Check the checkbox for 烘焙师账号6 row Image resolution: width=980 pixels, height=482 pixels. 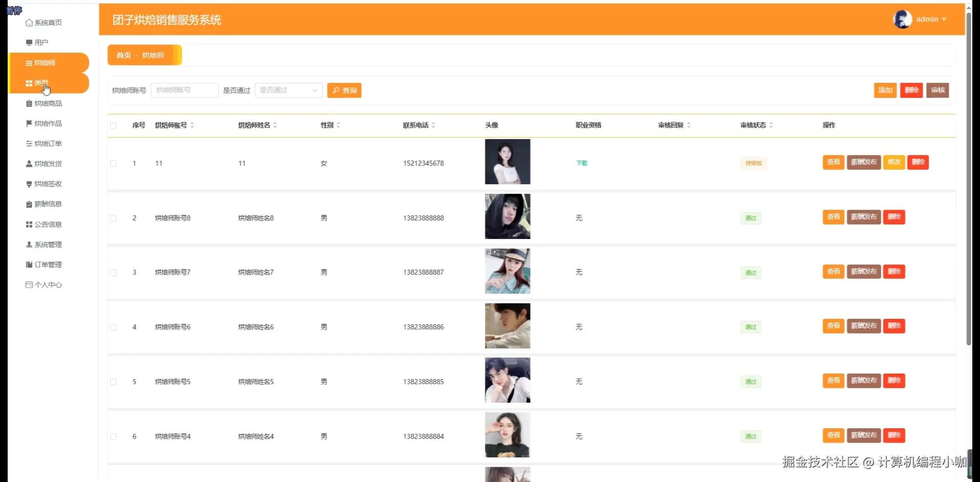click(x=113, y=327)
